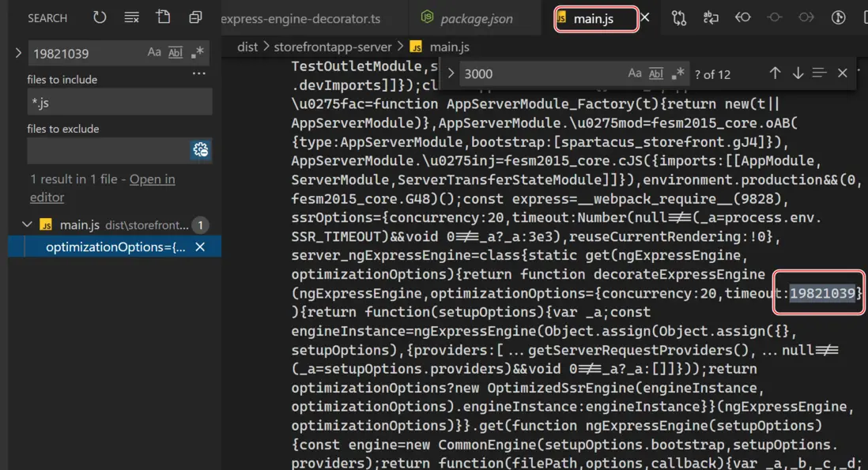Clear search results icon in Search header

(132, 17)
